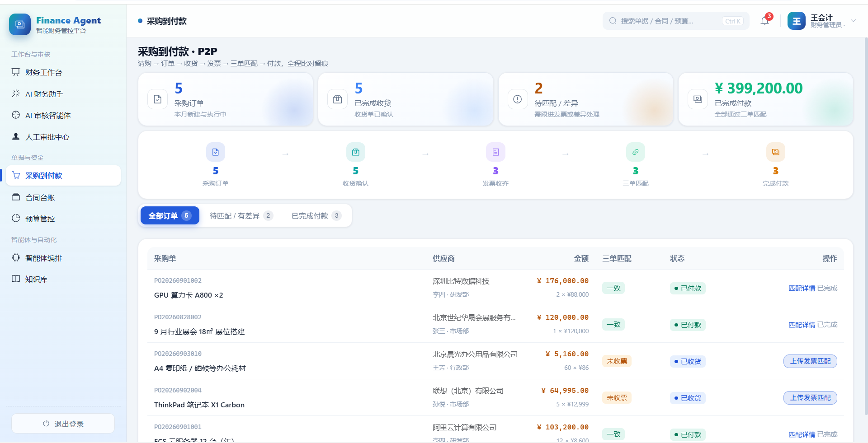868x443 pixels.
Task: Click the 合同台账 sidebar icon
Action: click(x=16, y=197)
